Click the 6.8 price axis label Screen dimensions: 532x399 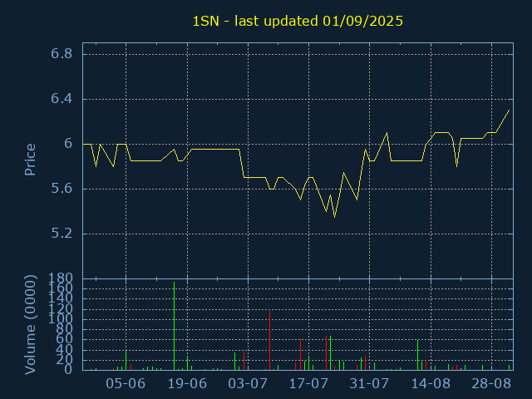(62, 53)
